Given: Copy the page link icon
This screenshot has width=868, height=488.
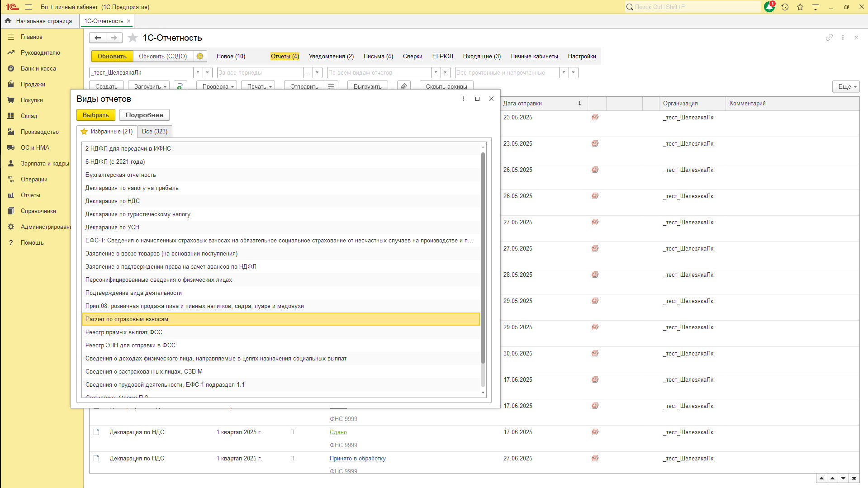Looking at the screenshot, I should point(829,38).
